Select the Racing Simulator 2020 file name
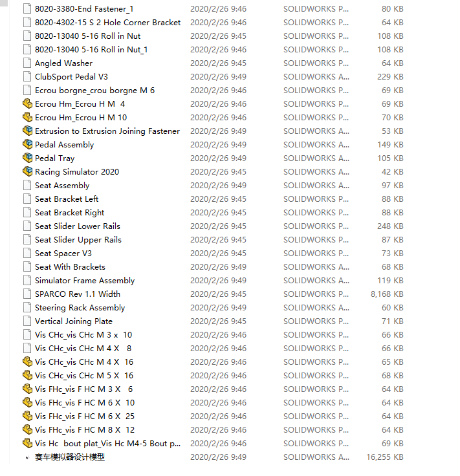The height and width of the screenshot is (476, 460). click(x=77, y=172)
